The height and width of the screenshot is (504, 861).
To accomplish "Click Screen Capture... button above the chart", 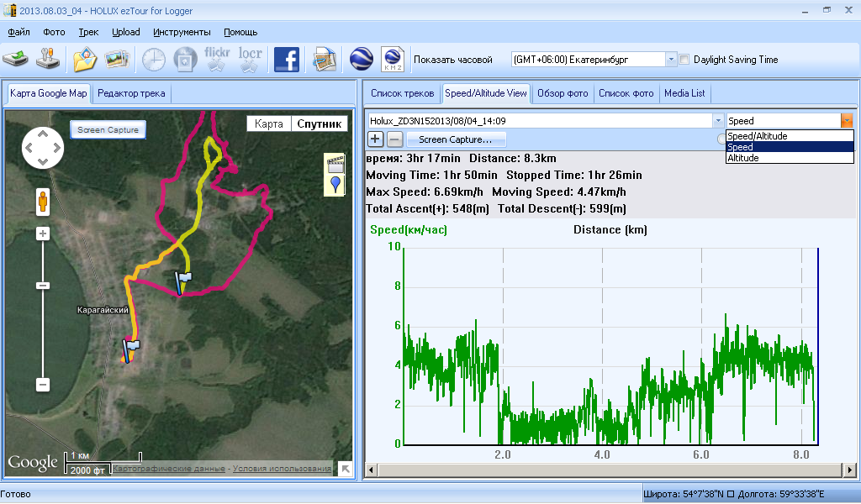I will click(x=456, y=139).
